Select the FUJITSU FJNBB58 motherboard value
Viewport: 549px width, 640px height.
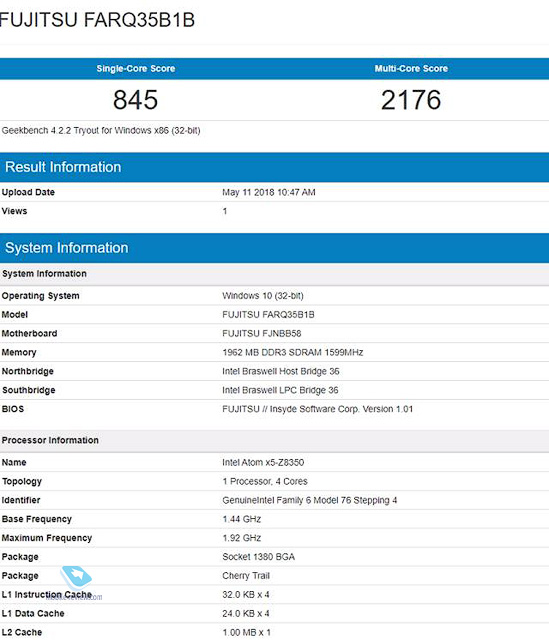pos(262,333)
